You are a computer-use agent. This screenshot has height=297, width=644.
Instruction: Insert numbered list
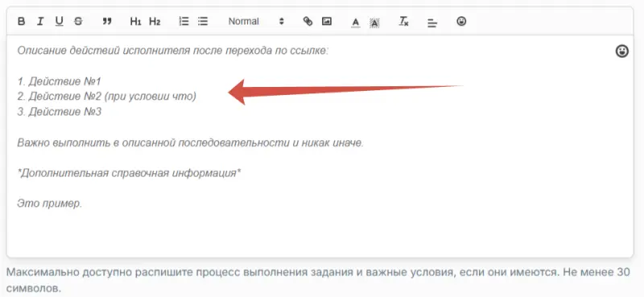click(x=184, y=22)
